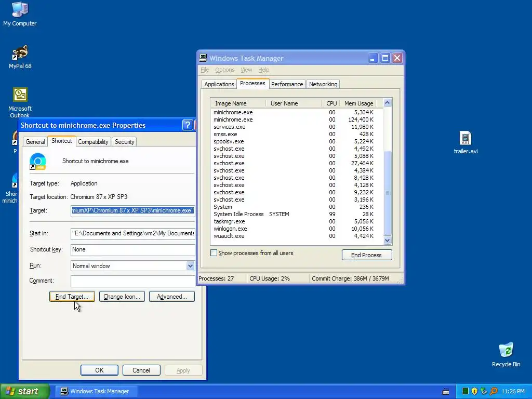Click OK in Properties dialog

(99, 370)
